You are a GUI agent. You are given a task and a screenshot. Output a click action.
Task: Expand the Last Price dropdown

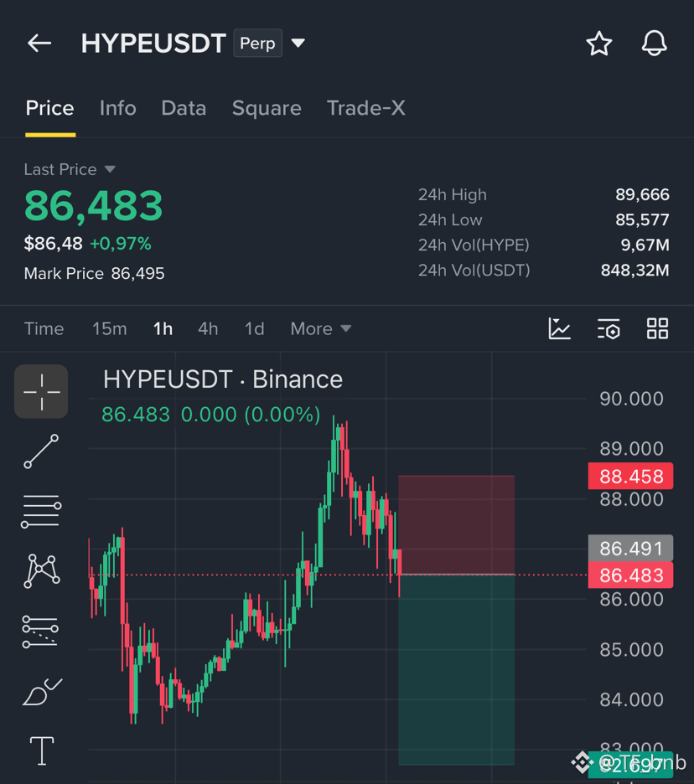(110, 169)
